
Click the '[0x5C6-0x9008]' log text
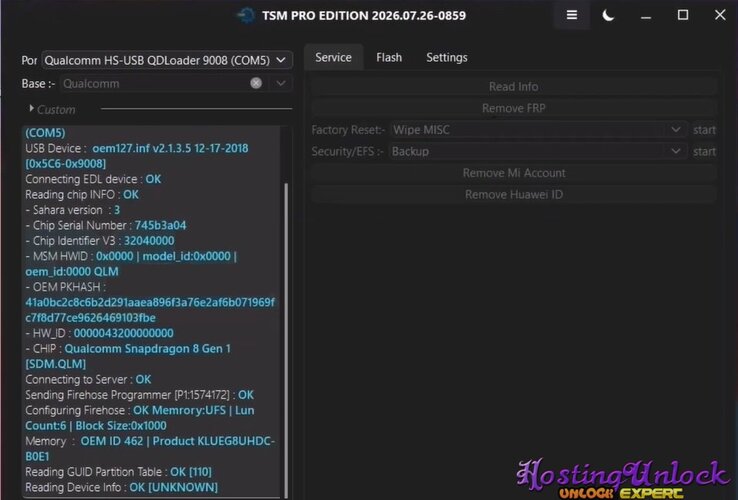[65, 163]
